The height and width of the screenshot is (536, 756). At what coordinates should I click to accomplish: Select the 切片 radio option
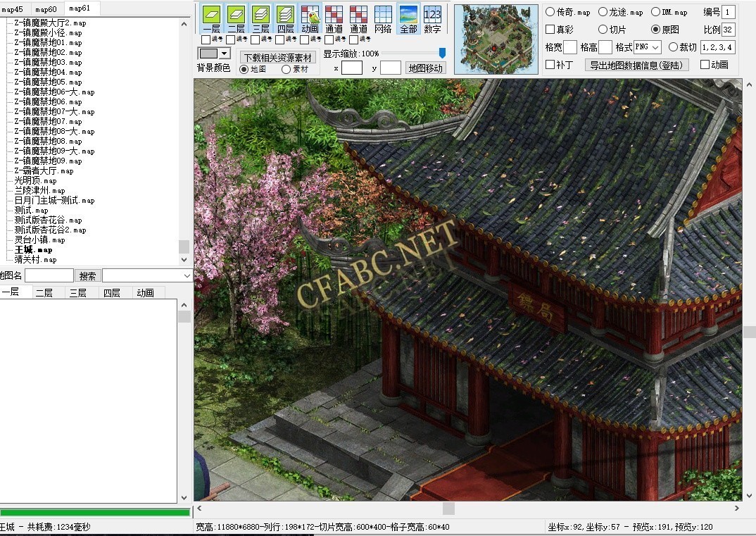pyautogui.click(x=603, y=30)
